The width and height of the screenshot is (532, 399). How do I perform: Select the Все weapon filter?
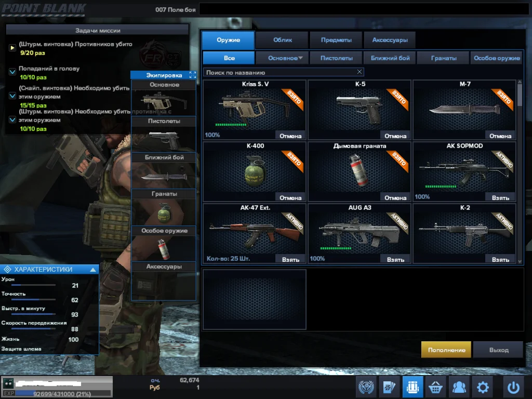pyautogui.click(x=229, y=58)
